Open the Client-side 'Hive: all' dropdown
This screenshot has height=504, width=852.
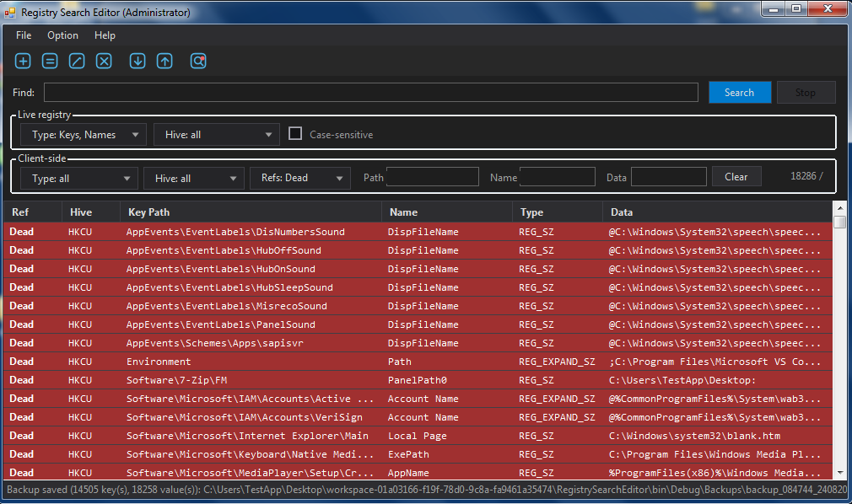click(x=193, y=178)
